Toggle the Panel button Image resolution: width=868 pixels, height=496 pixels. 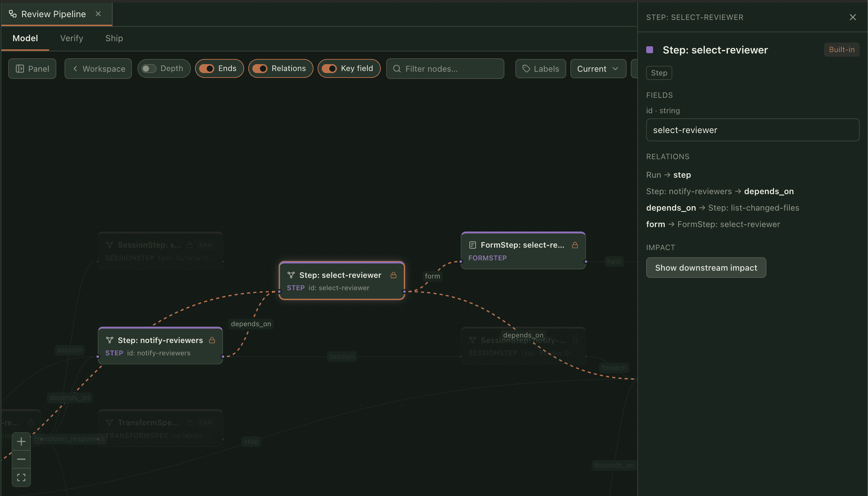click(x=32, y=69)
